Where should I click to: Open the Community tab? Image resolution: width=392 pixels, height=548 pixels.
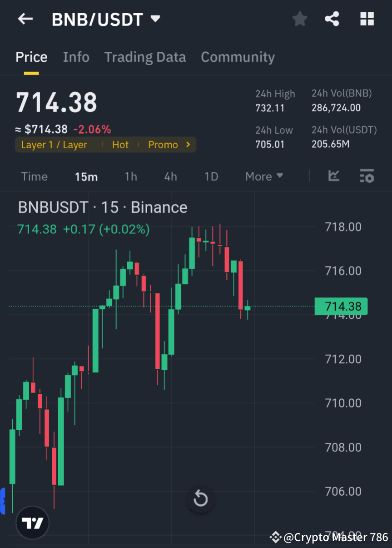tap(238, 57)
